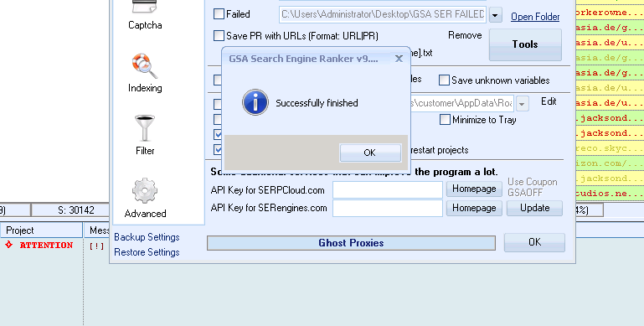Click the Ghost Proxies button
Viewport: 644px width, 326px height.
point(351,243)
